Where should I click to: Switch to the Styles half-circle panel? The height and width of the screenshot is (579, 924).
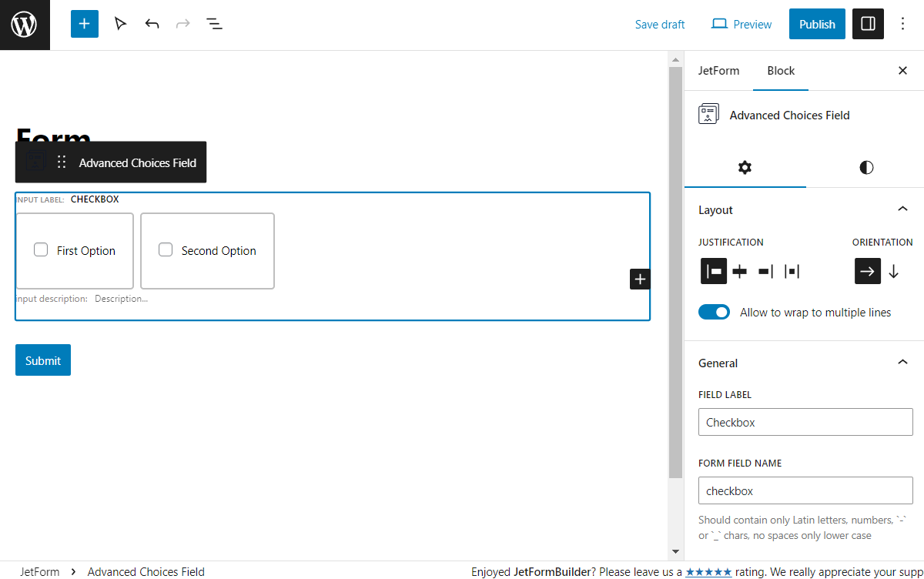point(865,167)
